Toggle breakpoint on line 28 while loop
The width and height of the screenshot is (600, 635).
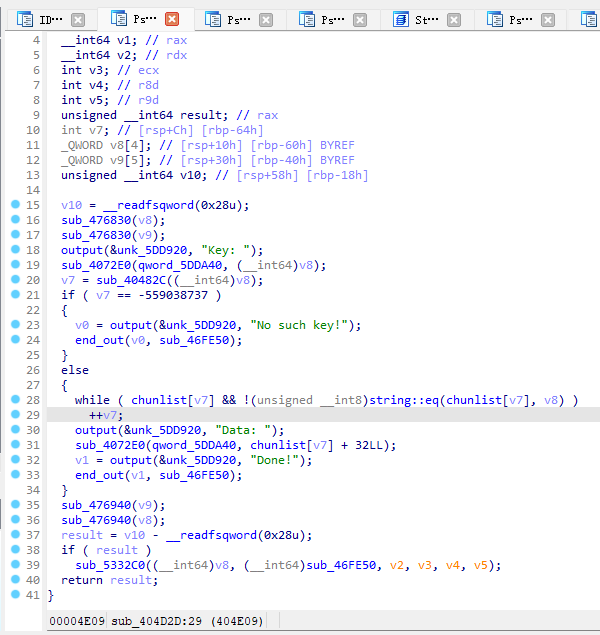[x=15, y=399]
